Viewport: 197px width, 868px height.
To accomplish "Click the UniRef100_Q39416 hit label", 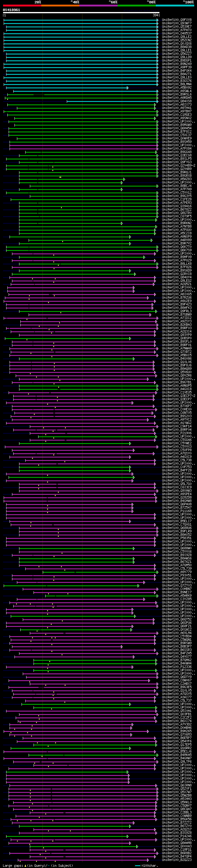I will [177, 206].
